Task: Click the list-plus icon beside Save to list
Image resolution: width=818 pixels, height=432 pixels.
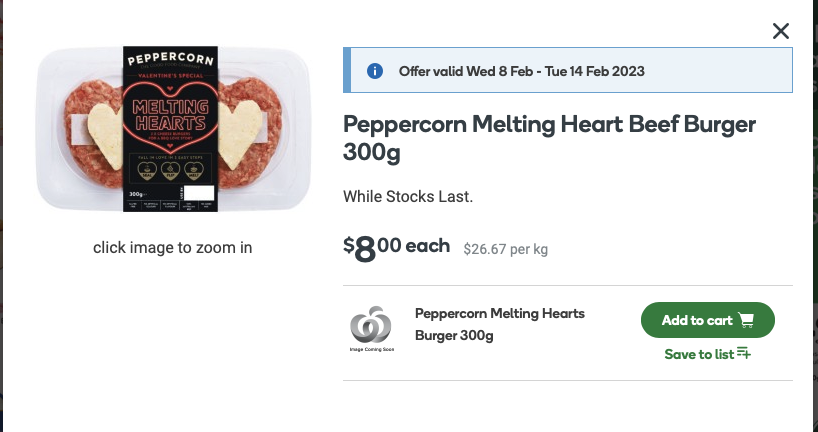Action: click(744, 353)
